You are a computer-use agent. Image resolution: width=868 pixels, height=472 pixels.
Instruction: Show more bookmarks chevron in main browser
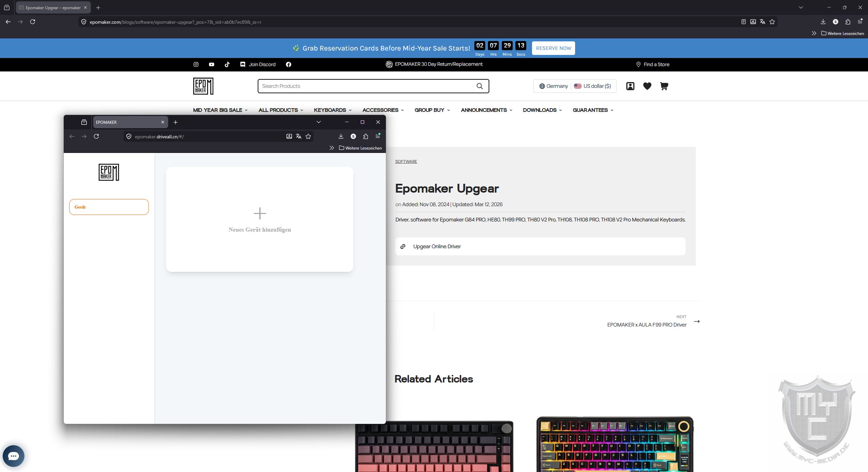pyautogui.click(x=814, y=33)
